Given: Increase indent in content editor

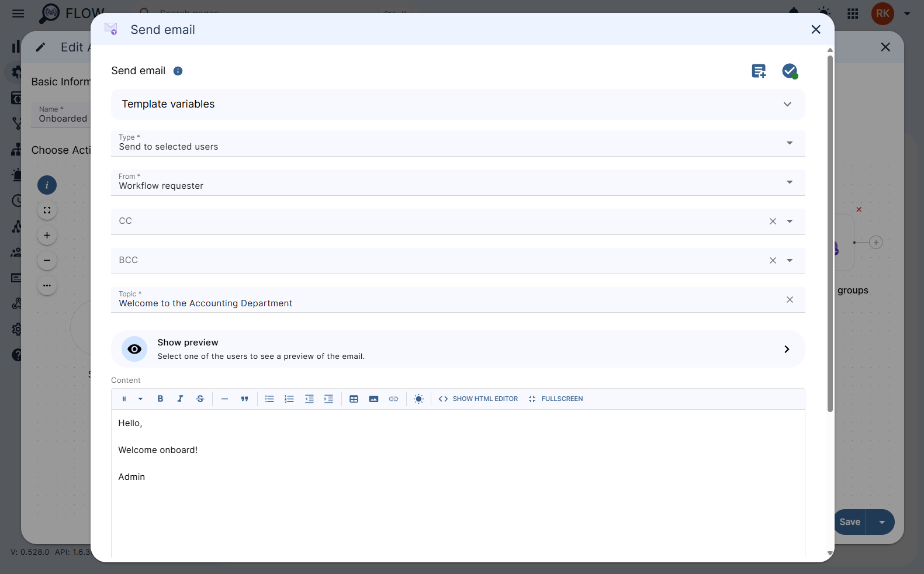Looking at the screenshot, I should (328, 399).
